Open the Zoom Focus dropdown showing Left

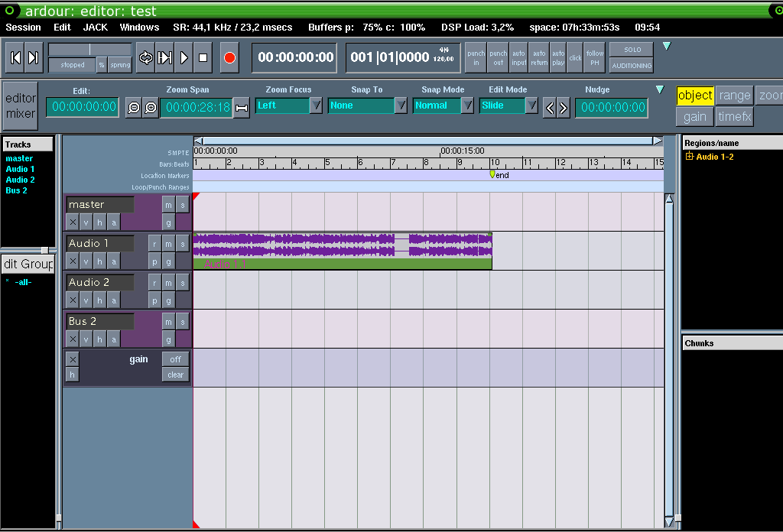point(288,105)
